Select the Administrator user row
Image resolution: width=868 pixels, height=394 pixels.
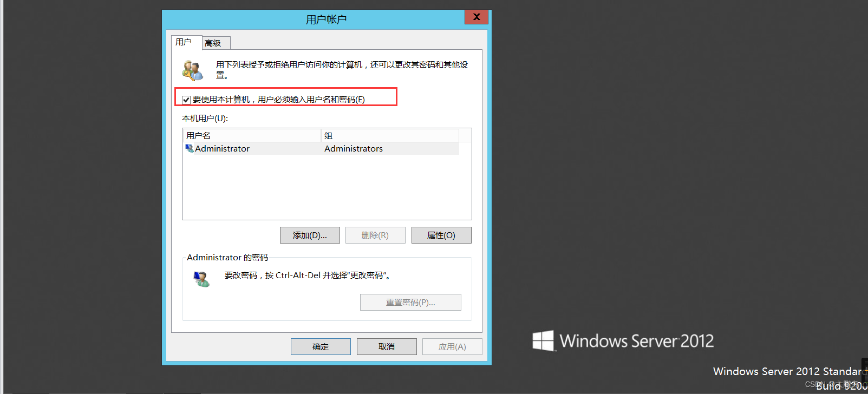click(x=321, y=149)
